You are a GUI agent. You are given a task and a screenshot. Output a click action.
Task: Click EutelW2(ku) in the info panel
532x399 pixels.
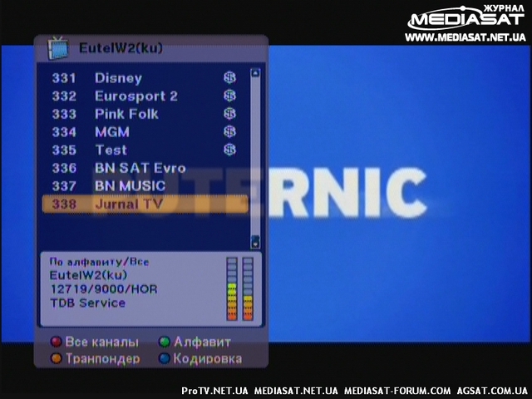(x=89, y=275)
